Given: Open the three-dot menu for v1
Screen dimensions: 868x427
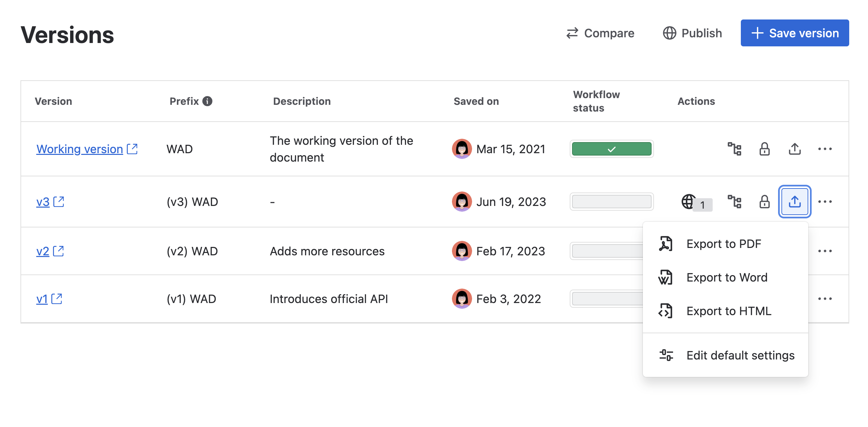Looking at the screenshot, I should pyautogui.click(x=824, y=298).
